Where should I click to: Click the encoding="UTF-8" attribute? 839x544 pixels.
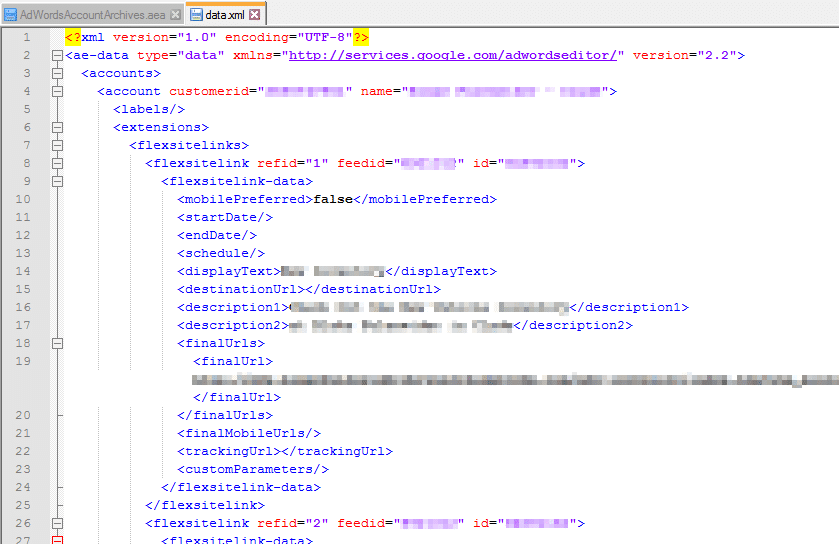click(288, 37)
